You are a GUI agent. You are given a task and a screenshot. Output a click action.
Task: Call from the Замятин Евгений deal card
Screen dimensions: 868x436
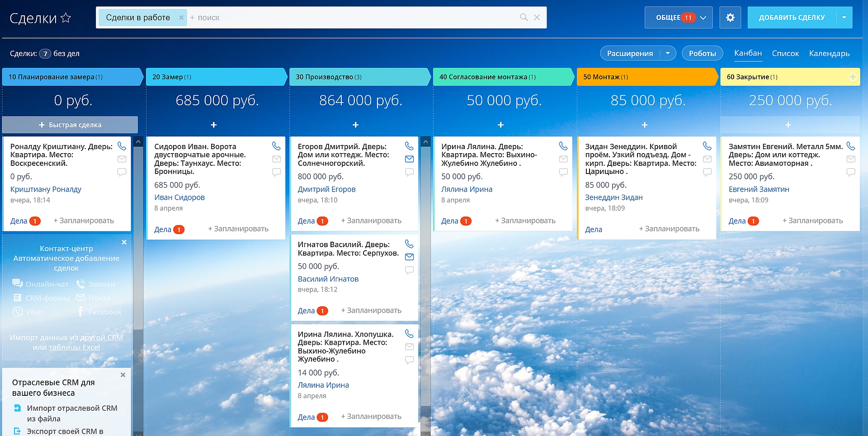tap(851, 146)
